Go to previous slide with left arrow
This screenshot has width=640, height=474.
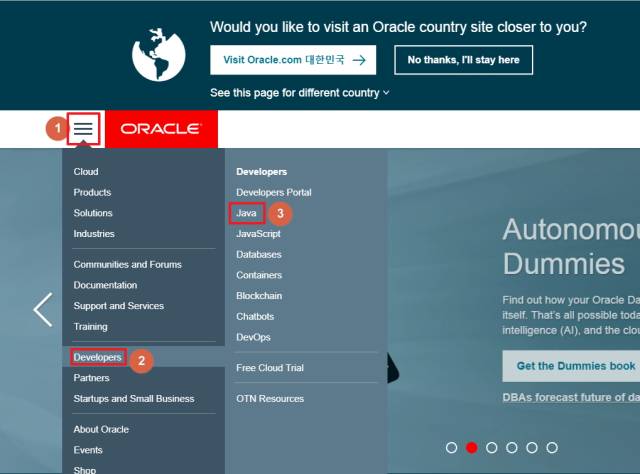43,309
